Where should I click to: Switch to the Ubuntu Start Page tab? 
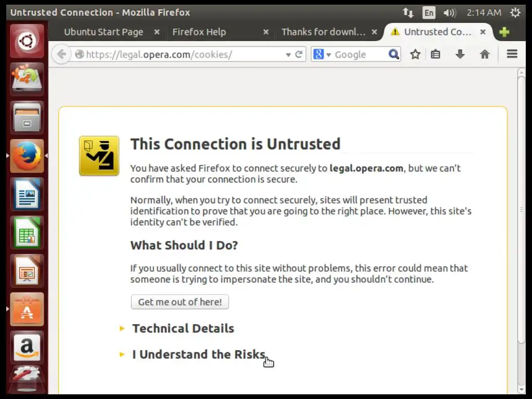click(x=103, y=32)
